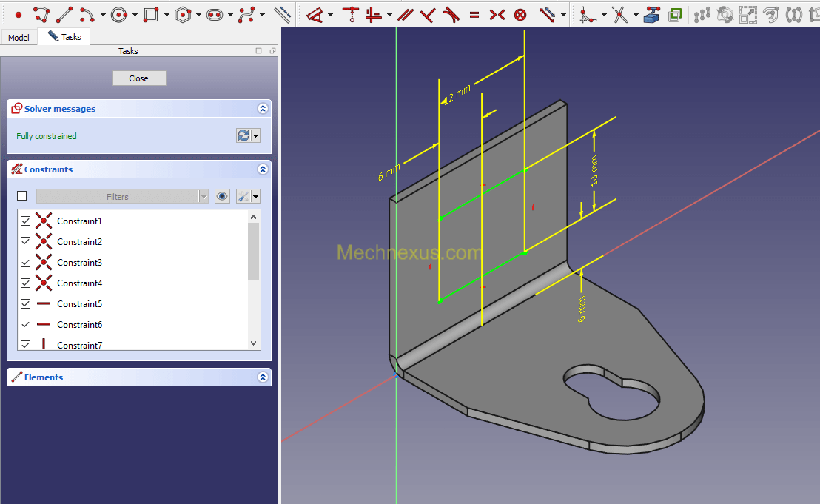
Task: Apply the Symmetric constraint tool
Action: [497, 14]
